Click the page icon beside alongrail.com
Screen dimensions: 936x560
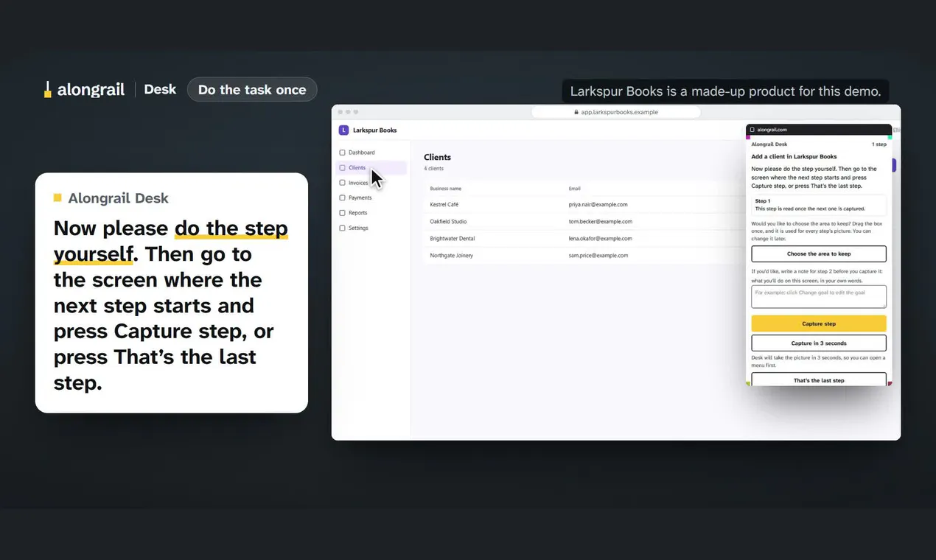tap(752, 130)
